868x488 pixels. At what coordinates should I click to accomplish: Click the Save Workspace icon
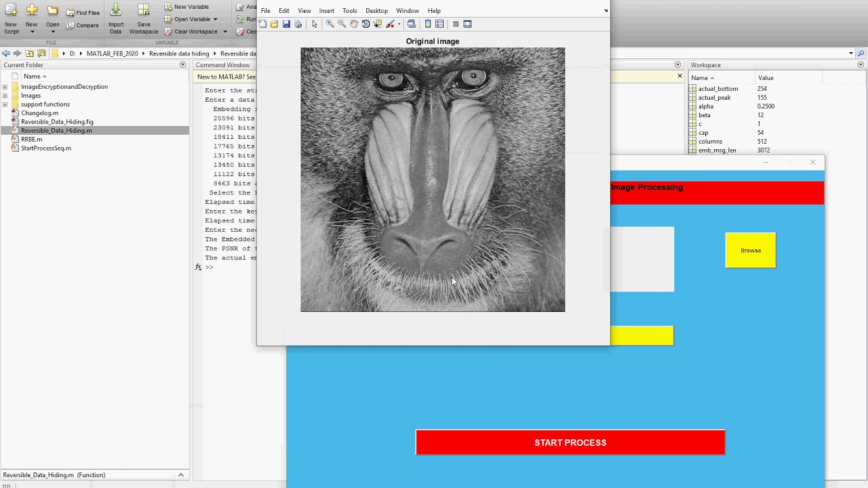(143, 11)
